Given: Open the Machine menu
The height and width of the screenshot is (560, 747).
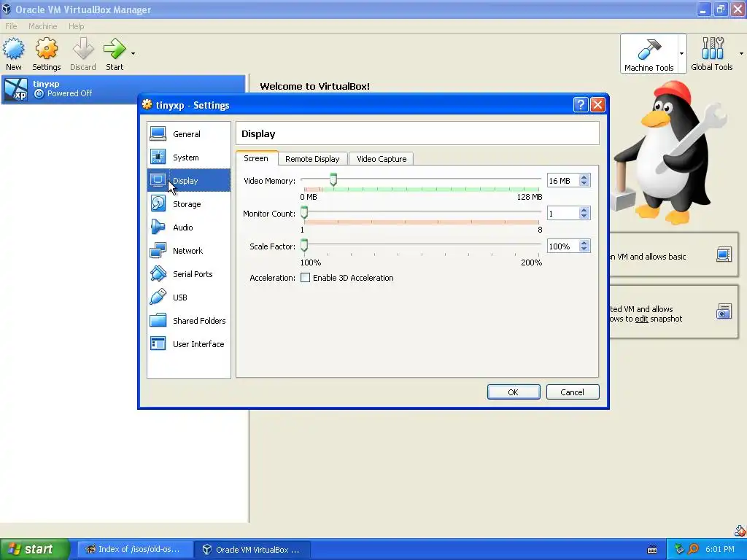Looking at the screenshot, I should click(x=43, y=26).
